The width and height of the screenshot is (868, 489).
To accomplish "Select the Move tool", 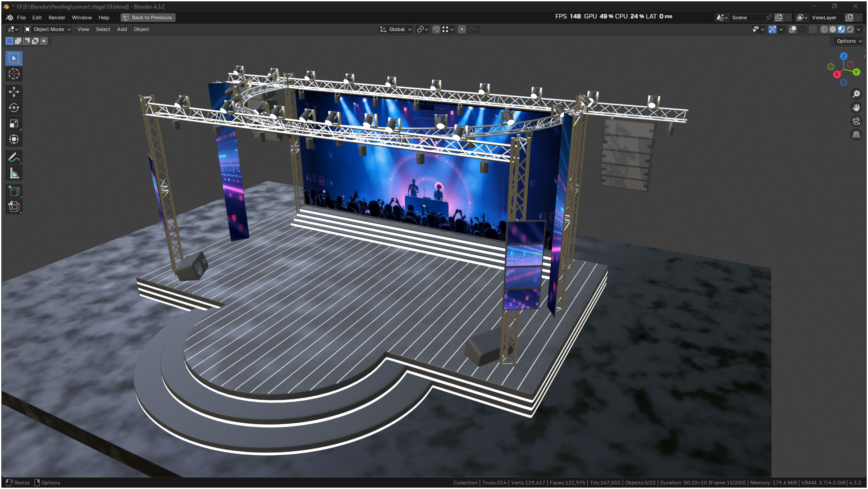I will coord(14,92).
